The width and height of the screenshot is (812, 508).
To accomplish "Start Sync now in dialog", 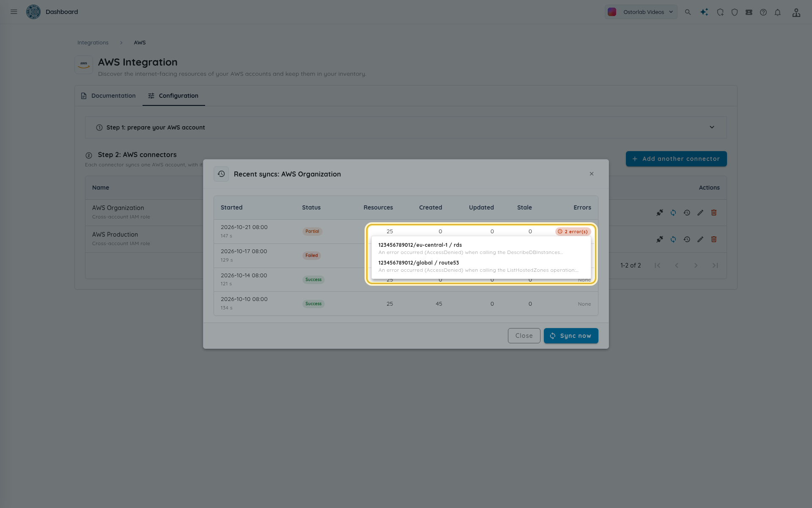I will point(571,336).
